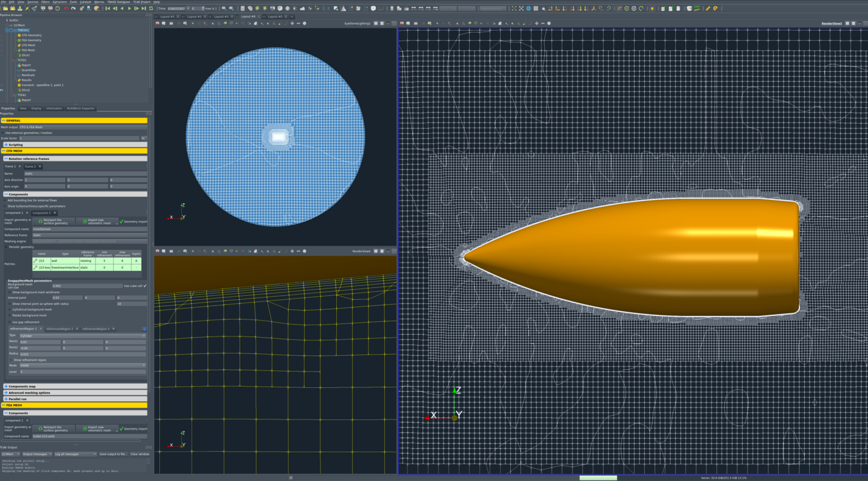Enable Add bounding box for external flows
Screen dimensions: 868x481
tap(5, 200)
